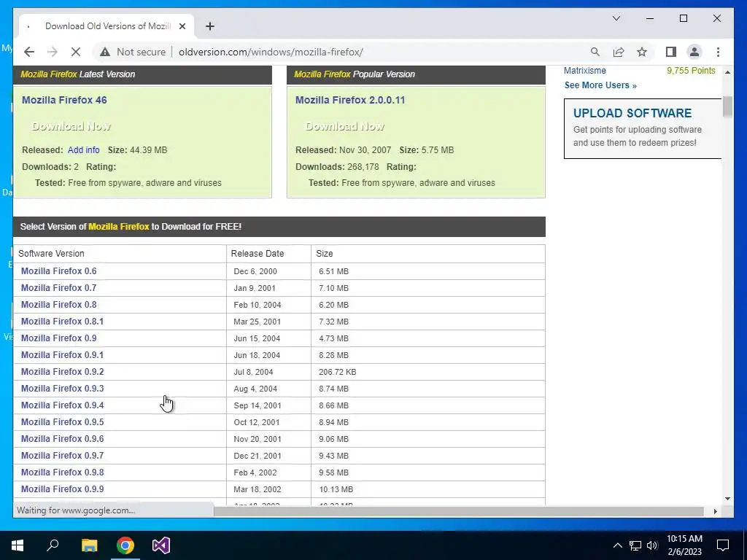747x560 pixels.
Task: Select Mozilla Firefox 0.9.5 version
Action: pos(63,422)
